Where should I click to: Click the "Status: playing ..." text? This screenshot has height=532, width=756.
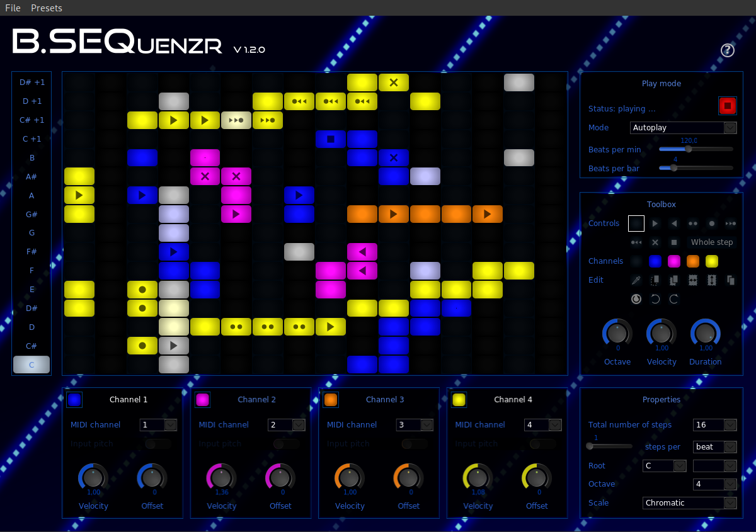(x=622, y=109)
